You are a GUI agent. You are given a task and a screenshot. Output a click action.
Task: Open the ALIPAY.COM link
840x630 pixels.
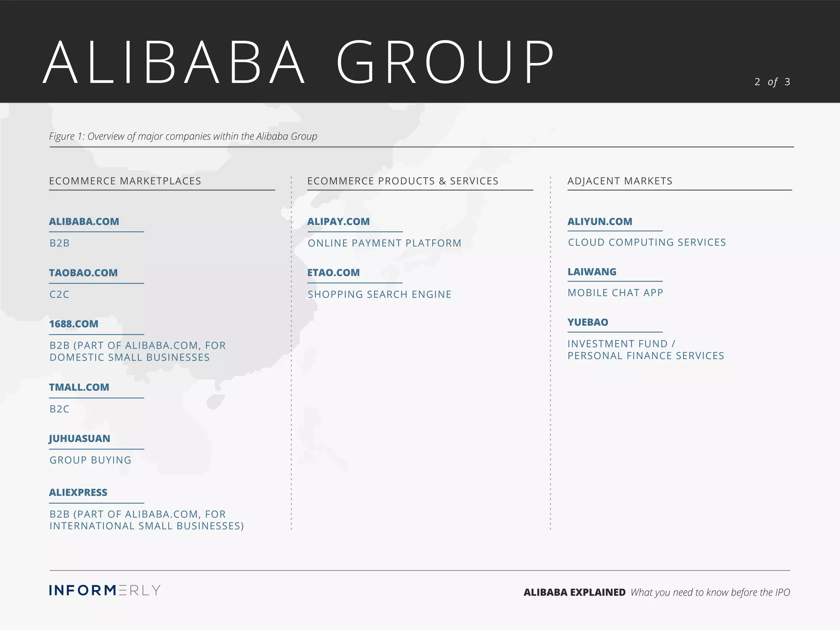click(338, 221)
